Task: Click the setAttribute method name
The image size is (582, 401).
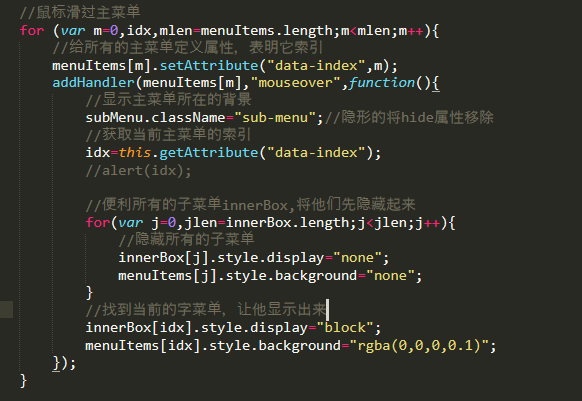Action: click(209, 66)
